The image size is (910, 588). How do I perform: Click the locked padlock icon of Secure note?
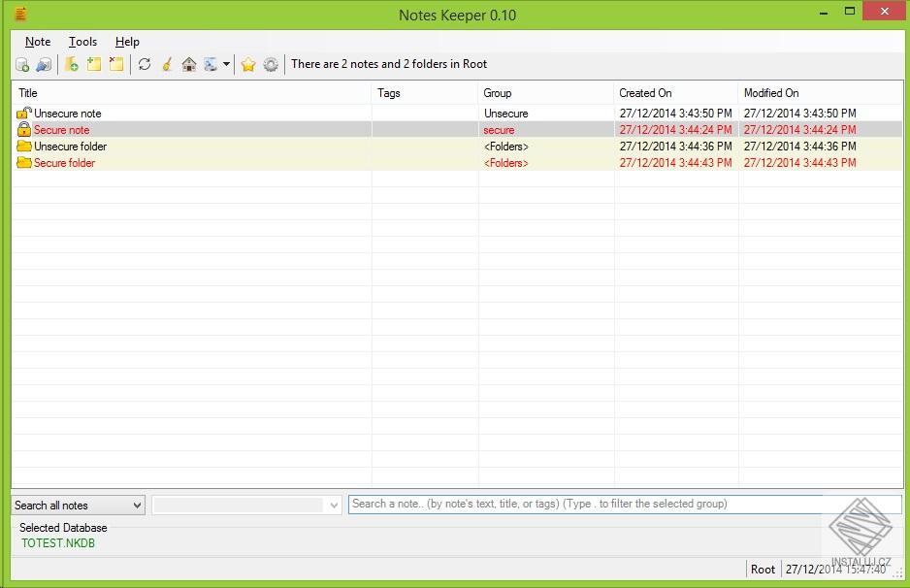pyautogui.click(x=24, y=129)
